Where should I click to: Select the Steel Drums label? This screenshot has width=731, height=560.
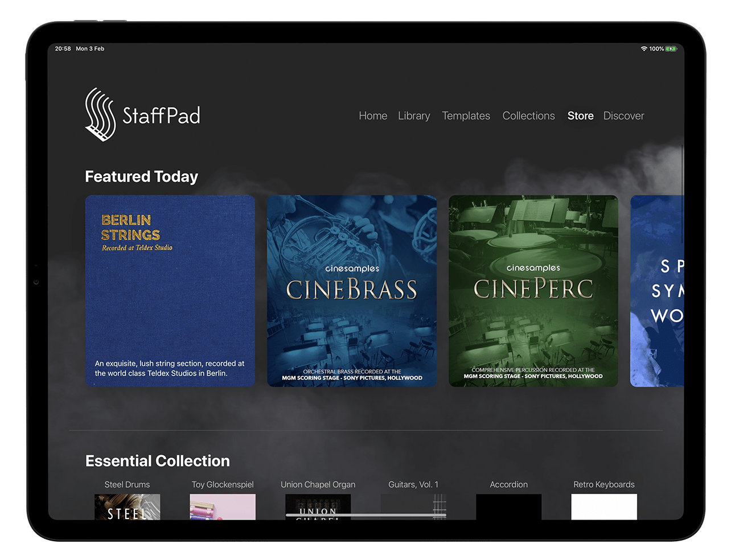pos(126,484)
